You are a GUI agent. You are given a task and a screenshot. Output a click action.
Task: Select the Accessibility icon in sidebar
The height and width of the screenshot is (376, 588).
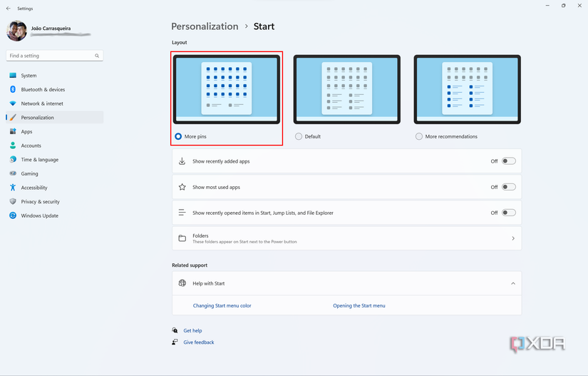point(13,188)
